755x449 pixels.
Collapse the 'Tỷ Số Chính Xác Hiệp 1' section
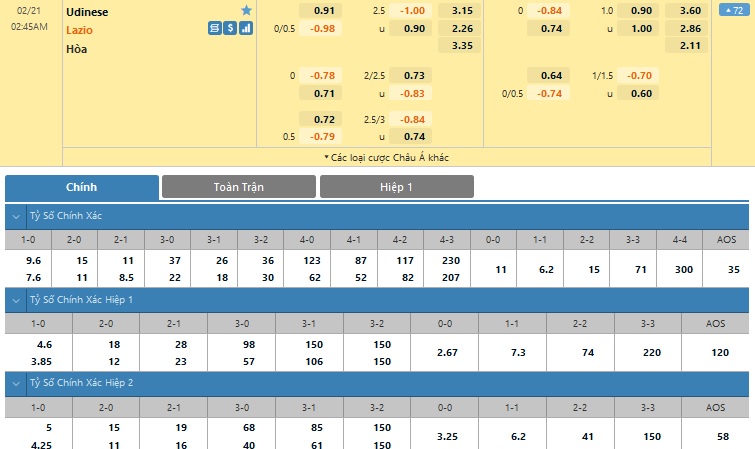tap(15, 300)
